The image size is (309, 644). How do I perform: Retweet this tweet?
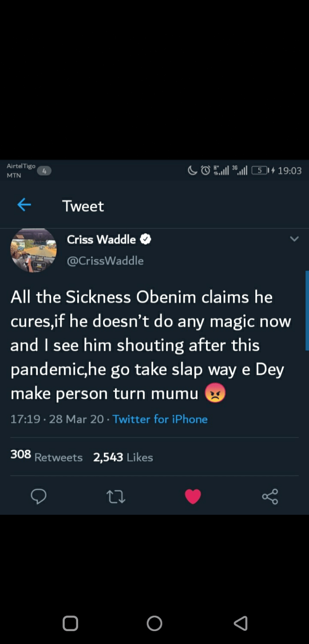[x=116, y=497]
